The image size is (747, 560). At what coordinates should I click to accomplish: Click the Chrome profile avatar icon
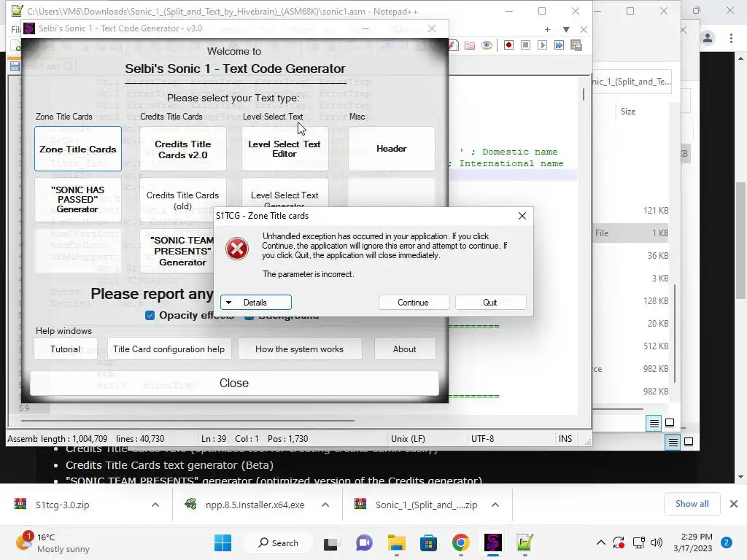[x=708, y=38]
